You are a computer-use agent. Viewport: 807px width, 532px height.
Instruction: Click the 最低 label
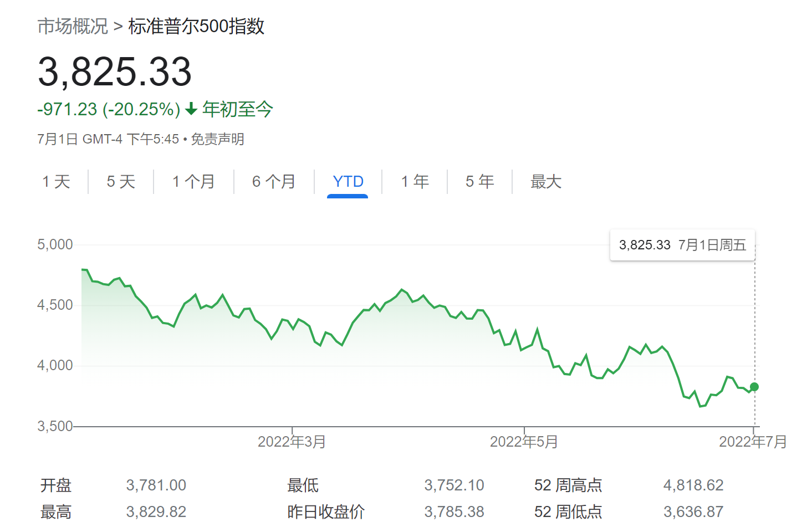point(303,485)
